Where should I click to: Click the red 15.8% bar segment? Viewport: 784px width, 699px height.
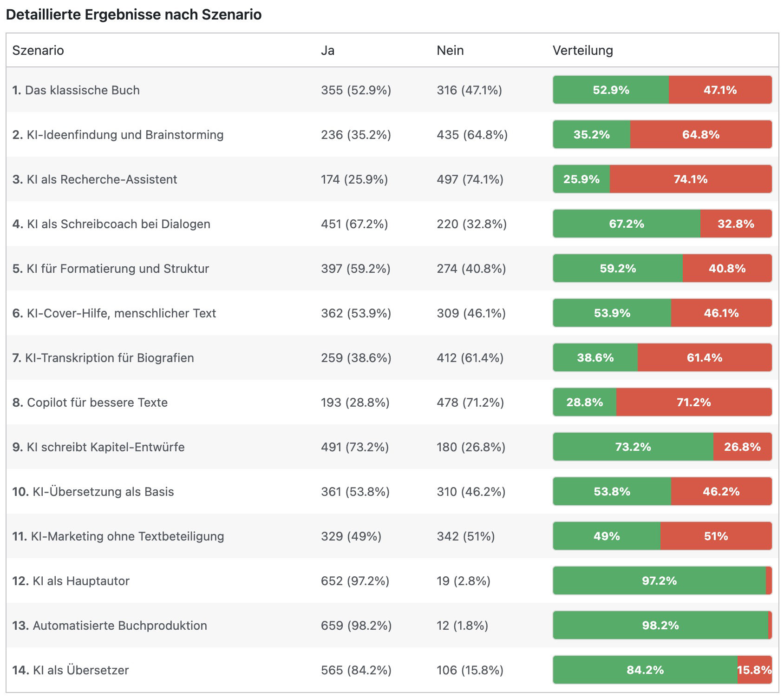tap(754, 670)
